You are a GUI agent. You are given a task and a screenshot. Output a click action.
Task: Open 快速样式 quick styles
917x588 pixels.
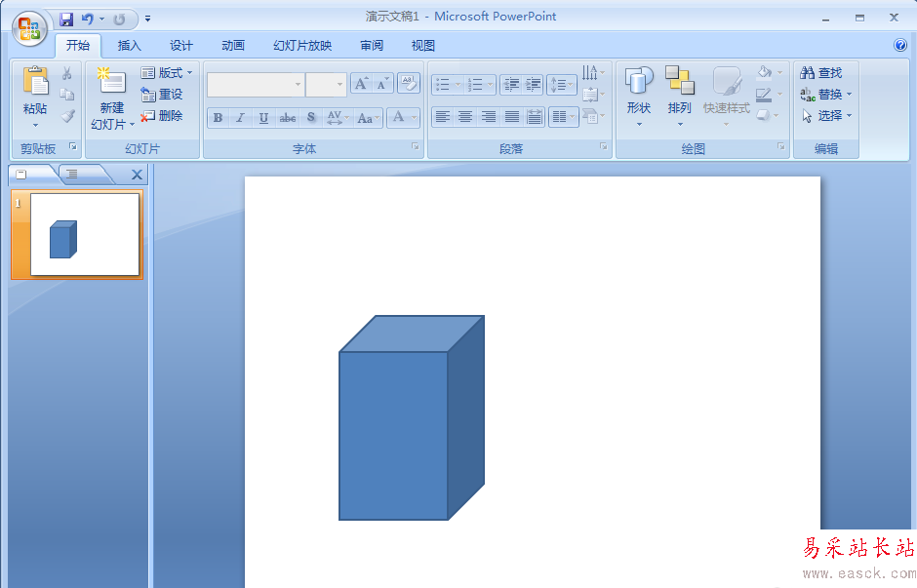[x=727, y=97]
